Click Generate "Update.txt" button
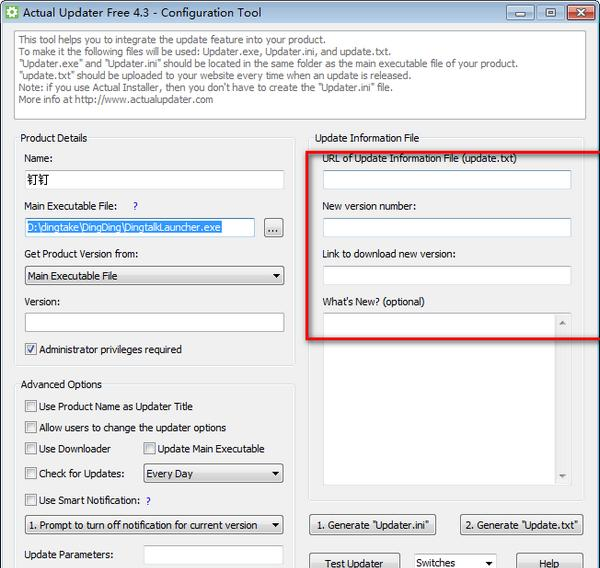This screenshot has width=600, height=568. (x=521, y=525)
